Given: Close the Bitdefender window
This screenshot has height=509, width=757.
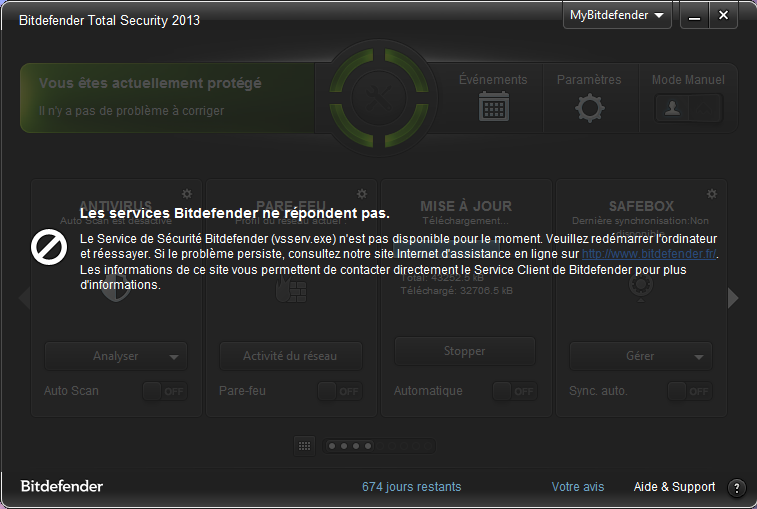Looking at the screenshot, I should tap(723, 15).
